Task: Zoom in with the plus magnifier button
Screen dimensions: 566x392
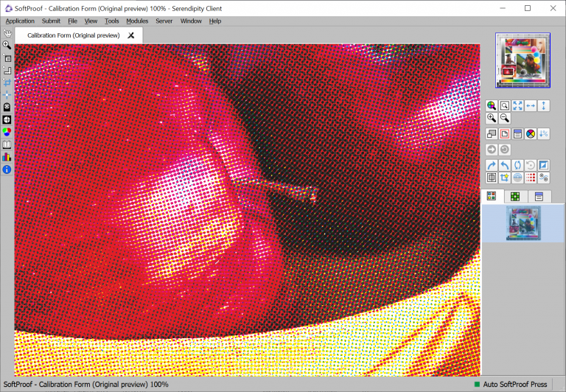Action: coord(492,118)
